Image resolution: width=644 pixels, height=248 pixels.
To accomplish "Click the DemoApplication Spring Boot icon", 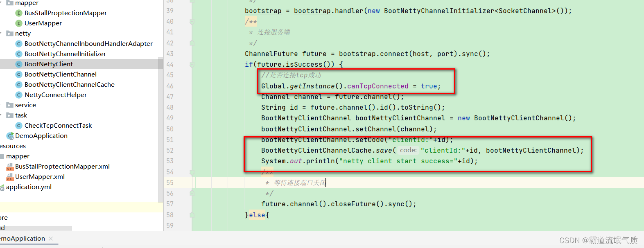I will (10, 136).
